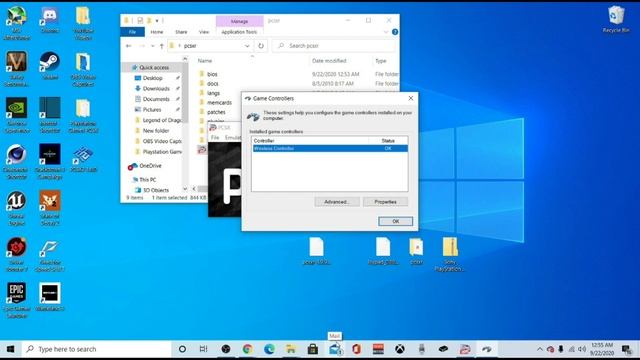This screenshot has width=640, height=360.
Task: Expand the Explorer ribbon chevron
Action: [x=386, y=32]
